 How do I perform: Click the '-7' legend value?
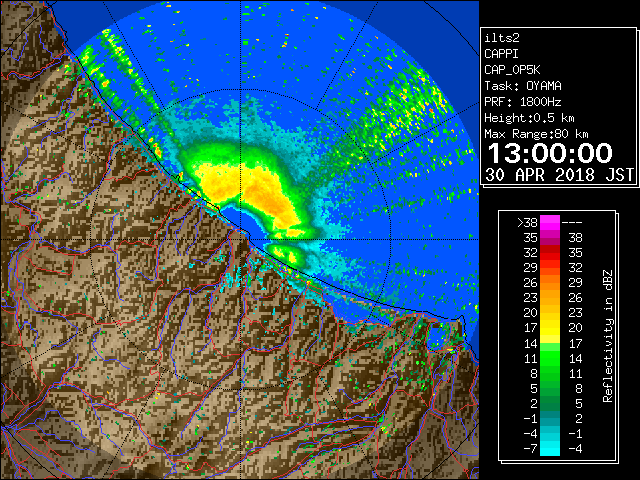(x=530, y=448)
